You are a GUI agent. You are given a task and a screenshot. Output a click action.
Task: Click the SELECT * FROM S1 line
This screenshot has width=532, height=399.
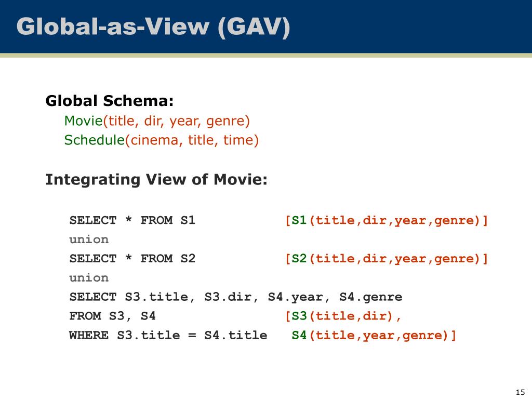coord(132,220)
